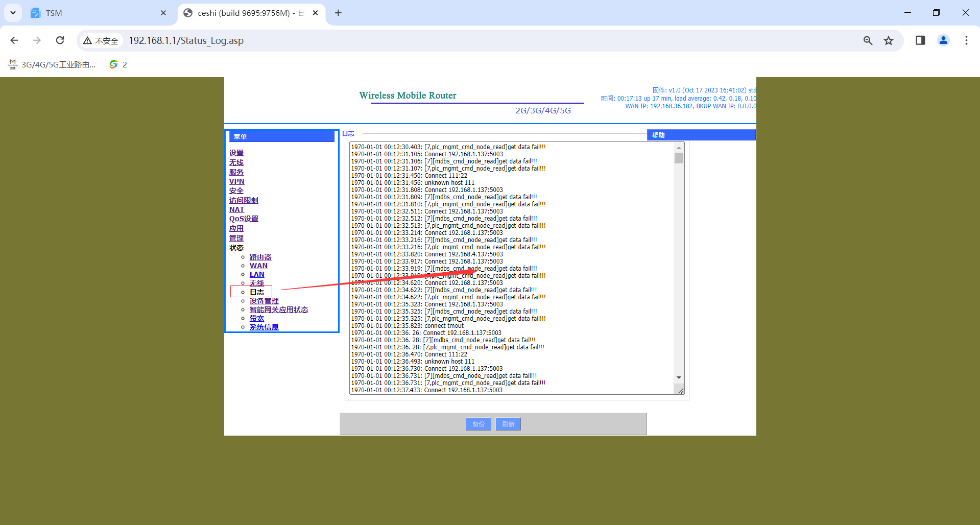Click the log scrollbar down arrow
This screenshot has height=525, width=980.
679,377
